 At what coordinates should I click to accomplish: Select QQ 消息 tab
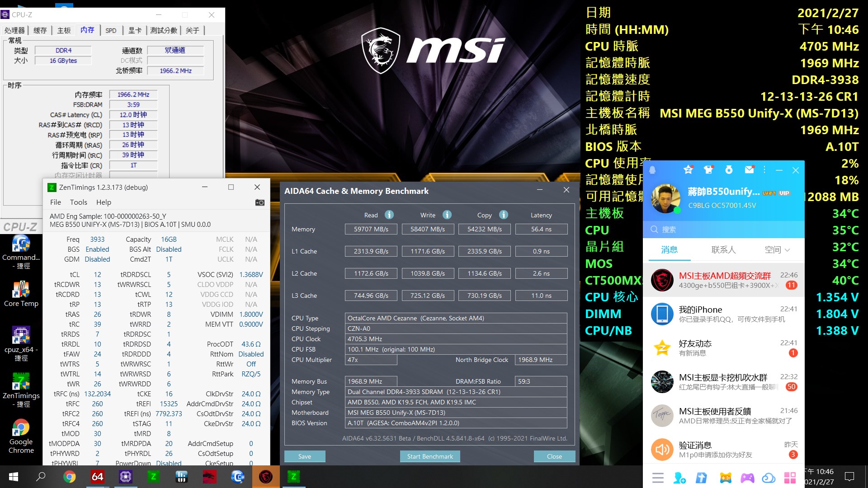click(670, 250)
